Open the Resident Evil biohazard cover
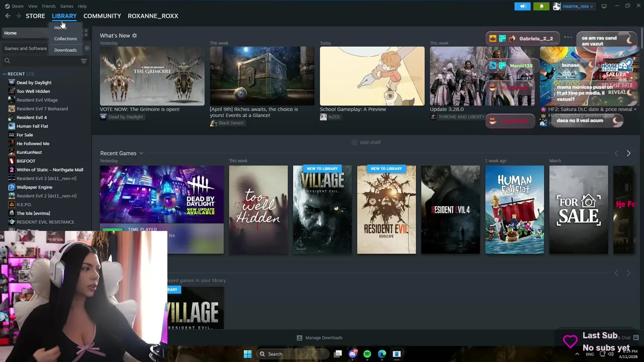 386,210
